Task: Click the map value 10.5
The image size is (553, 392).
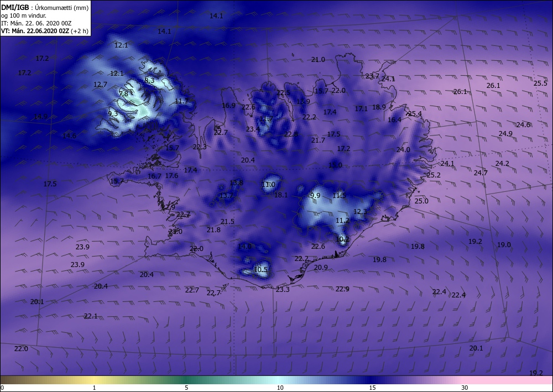Action: pyautogui.click(x=261, y=270)
